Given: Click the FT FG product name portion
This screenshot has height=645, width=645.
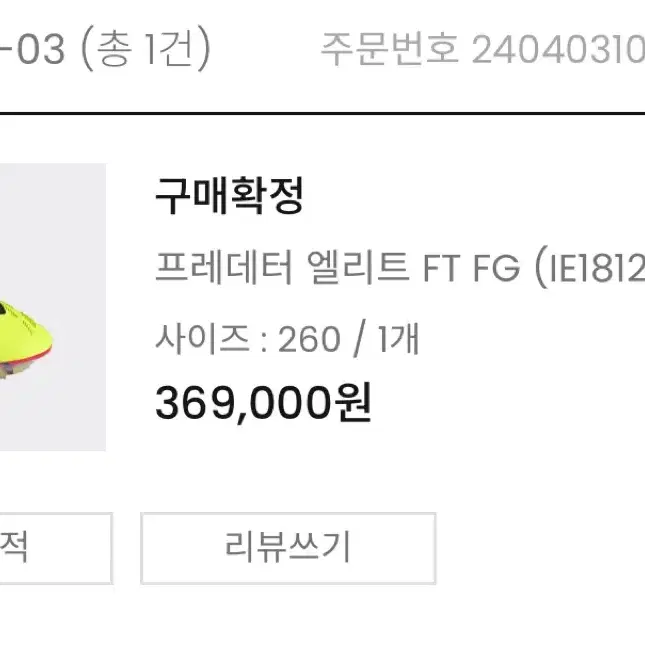Looking at the screenshot, I should (471, 268).
